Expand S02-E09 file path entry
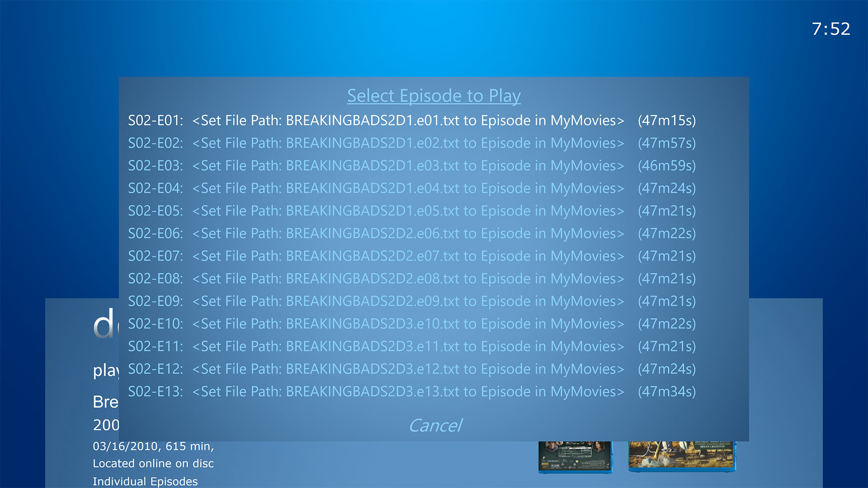Image resolution: width=868 pixels, height=488 pixels. point(411,300)
